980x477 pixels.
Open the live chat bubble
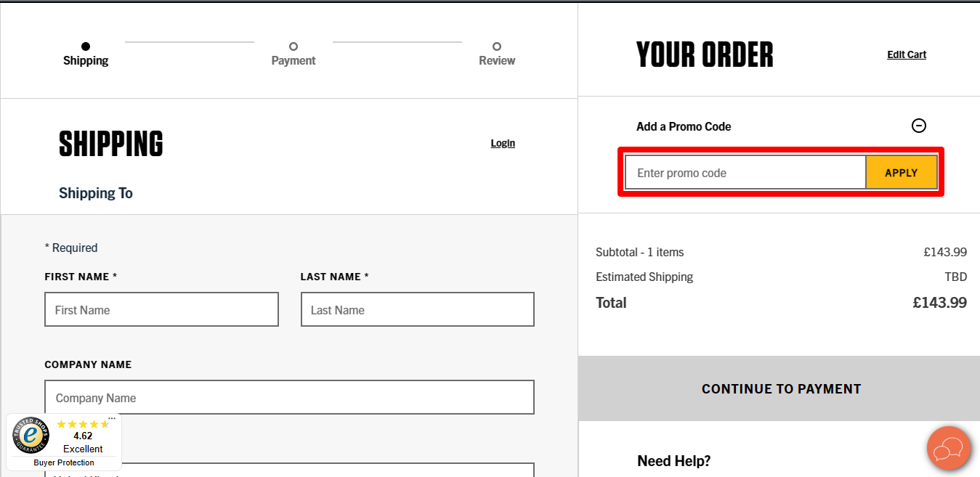pos(948,449)
